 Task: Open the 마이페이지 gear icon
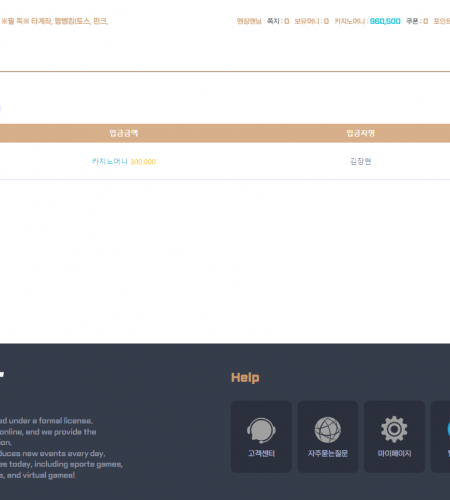point(394,429)
